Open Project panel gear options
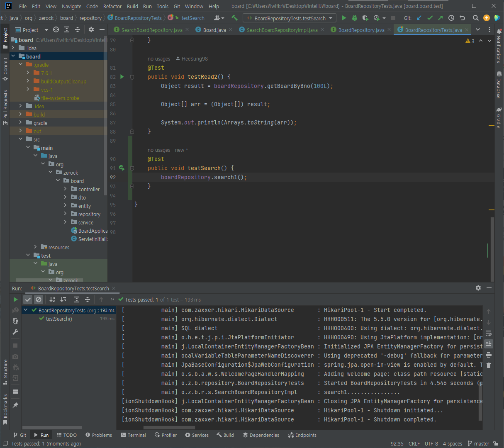This screenshot has height=448, width=504. point(91,30)
